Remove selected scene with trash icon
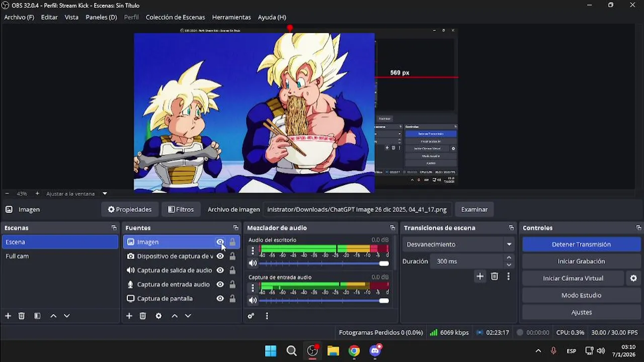The image size is (644, 362). coord(22,316)
